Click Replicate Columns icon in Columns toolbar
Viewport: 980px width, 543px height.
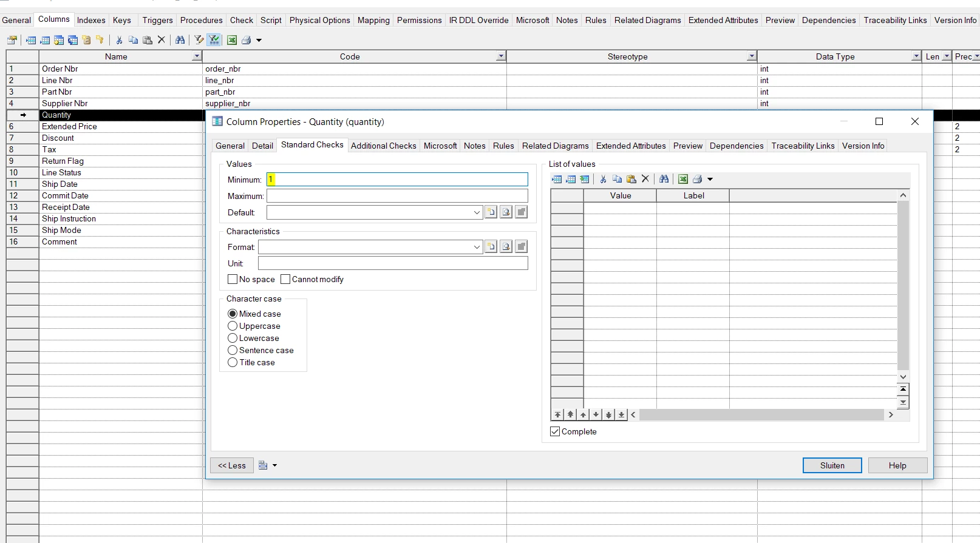tap(73, 40)
